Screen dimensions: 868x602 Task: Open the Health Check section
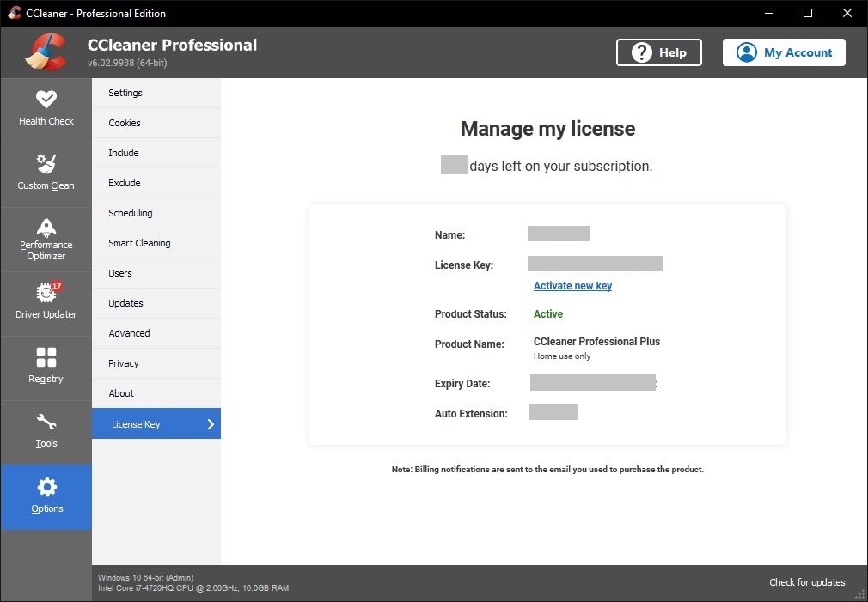coord(46,109)
